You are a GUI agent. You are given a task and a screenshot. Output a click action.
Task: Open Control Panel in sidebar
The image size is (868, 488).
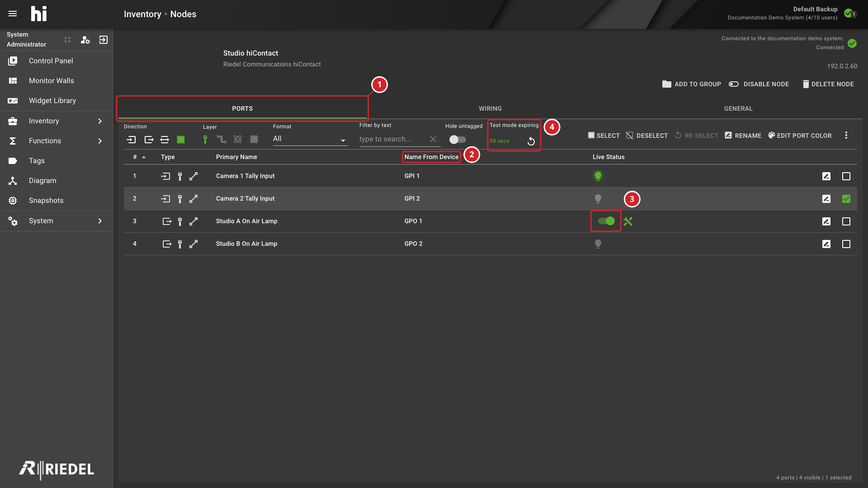[56, 61]
